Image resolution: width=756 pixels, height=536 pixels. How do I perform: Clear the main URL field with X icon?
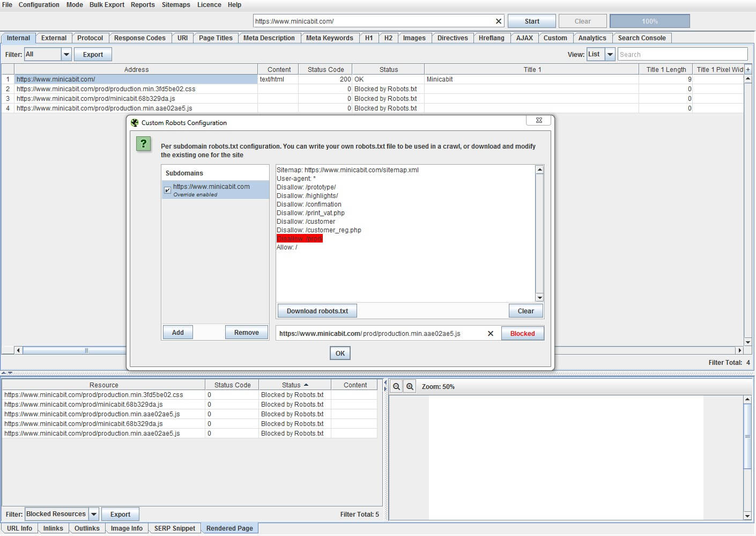click(499, 21)
